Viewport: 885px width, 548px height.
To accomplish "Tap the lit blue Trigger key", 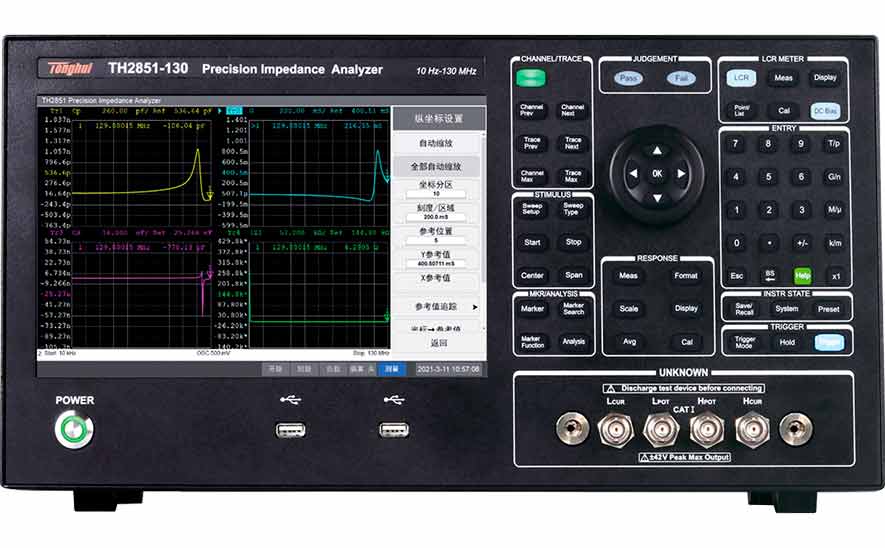I will (x=830, y=342).
